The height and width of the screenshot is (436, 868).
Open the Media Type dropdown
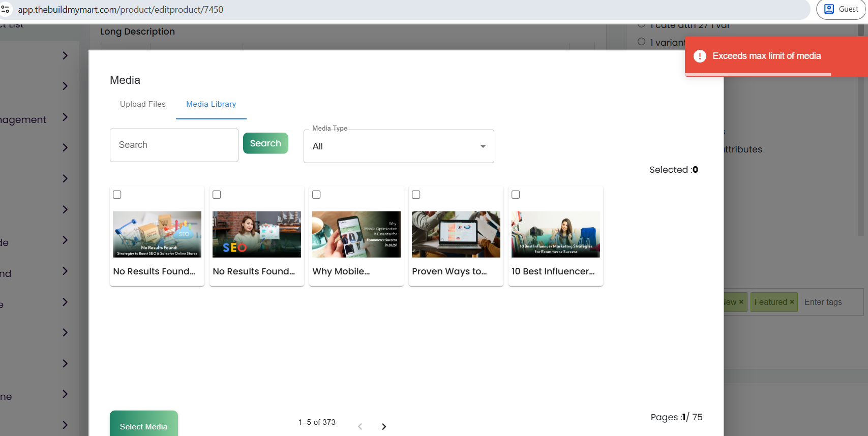399,146
